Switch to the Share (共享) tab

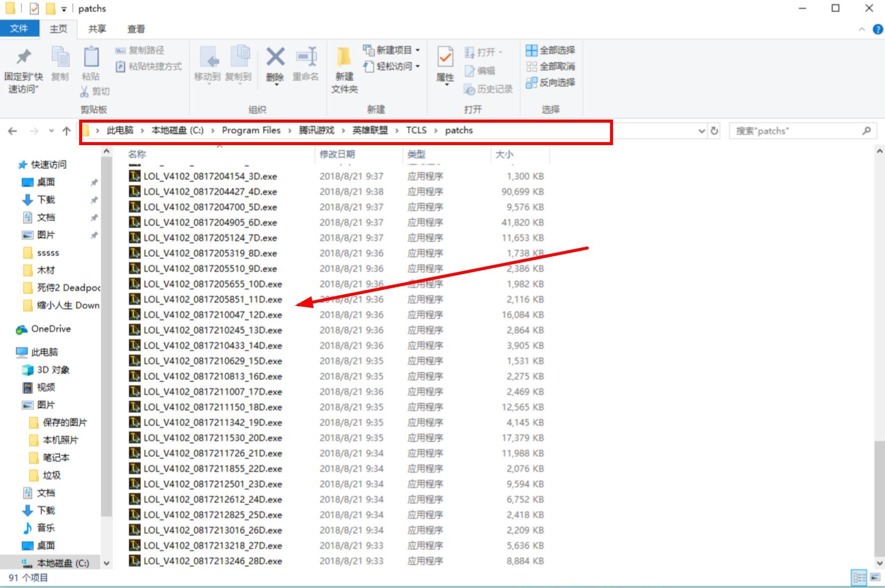97,29
